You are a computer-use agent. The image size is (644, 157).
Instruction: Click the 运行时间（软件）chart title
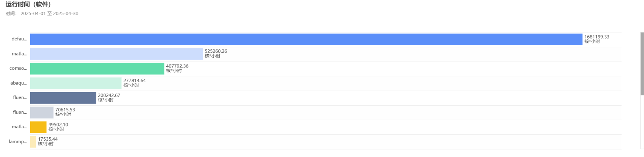coord(28,5)
